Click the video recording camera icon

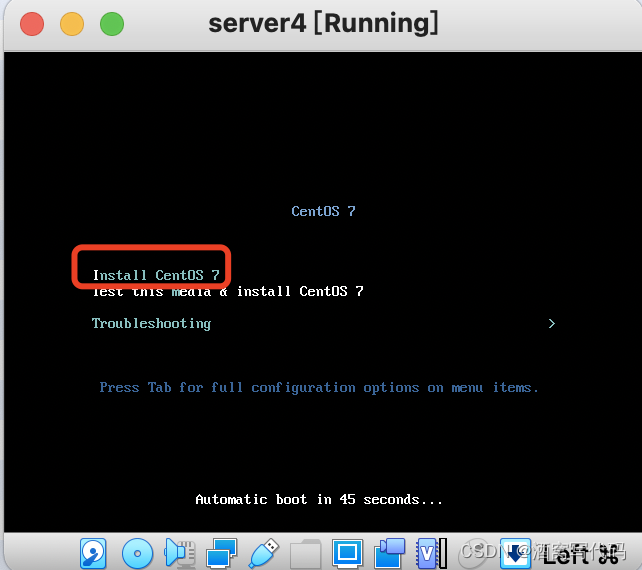389,553
